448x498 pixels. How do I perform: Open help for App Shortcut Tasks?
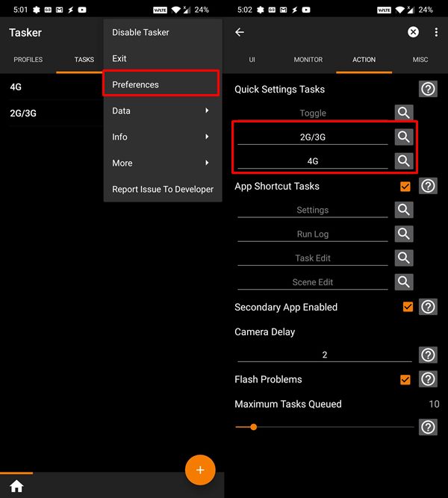tap(428, 186)
